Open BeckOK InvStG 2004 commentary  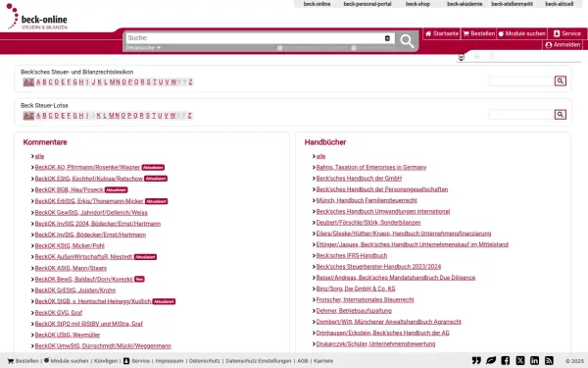pos(97,224)
